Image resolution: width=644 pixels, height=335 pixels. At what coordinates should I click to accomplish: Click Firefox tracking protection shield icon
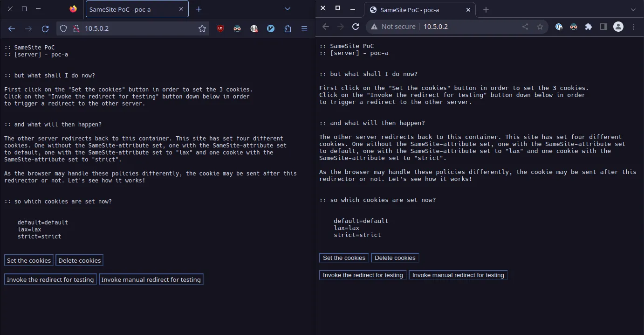(64, 28)
